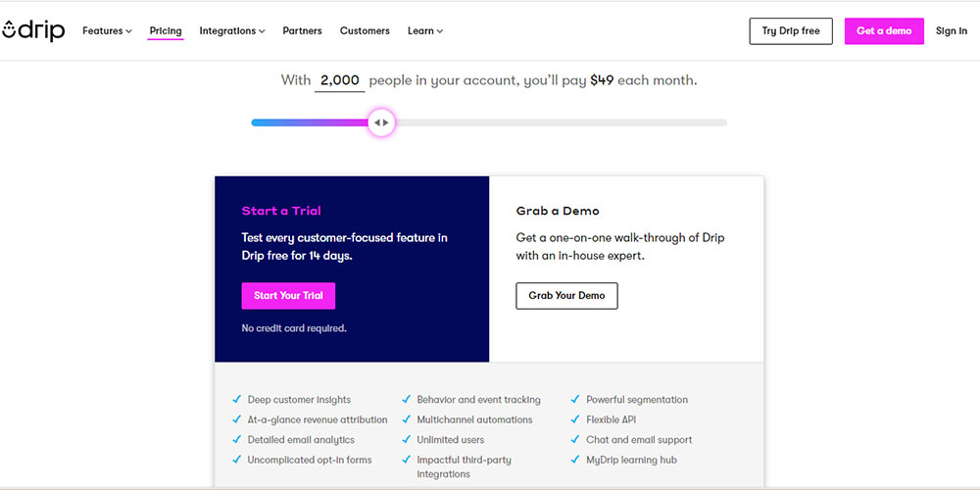Click checkmark next to Deep customer insights

pyautogui.click(x=236, y=400)
